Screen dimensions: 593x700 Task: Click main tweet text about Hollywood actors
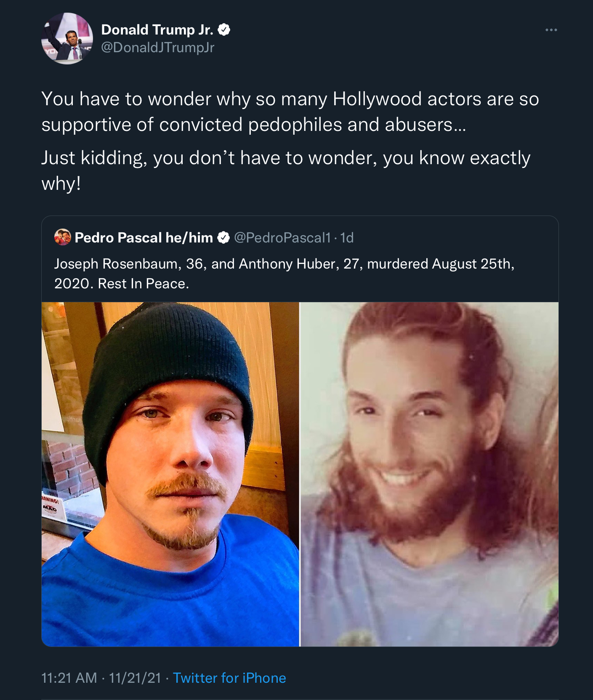coord(290,112)
